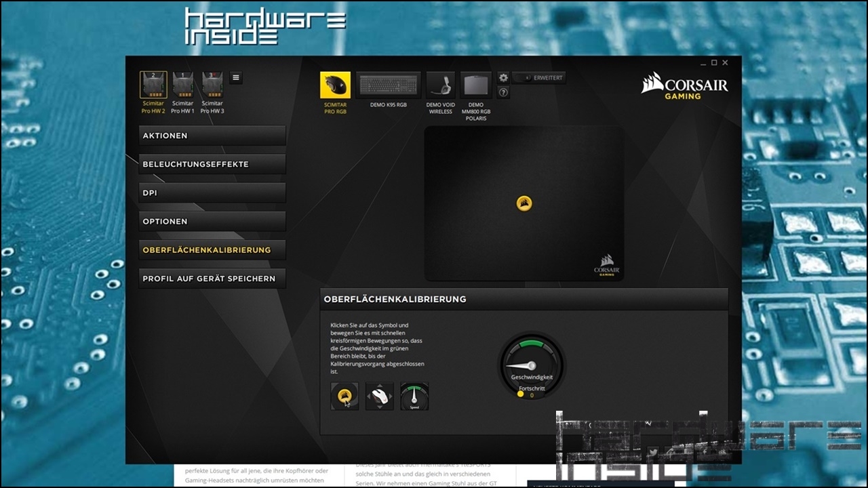Switch to the Demo K95 RGB keyboard
Viewport: 868px width, 488px height.
(x=389, y=86)
